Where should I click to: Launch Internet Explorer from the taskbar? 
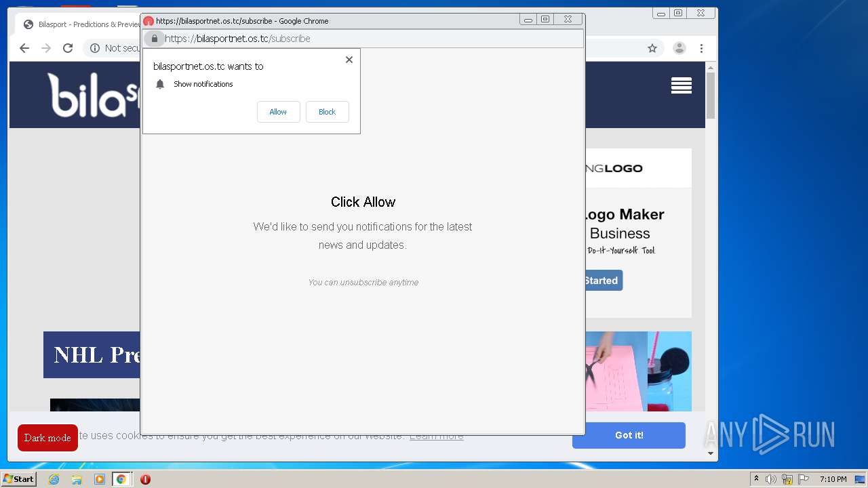pyautogui.click(x=54, y=479)
